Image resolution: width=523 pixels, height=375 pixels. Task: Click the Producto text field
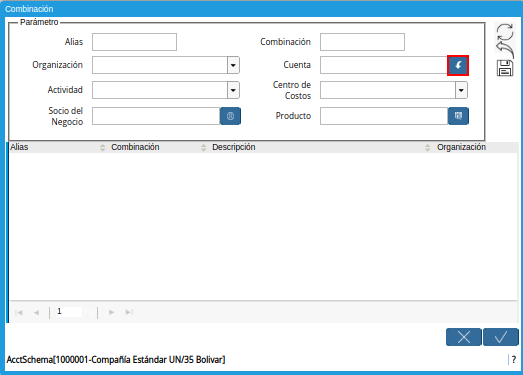click(x=384, y=116)
